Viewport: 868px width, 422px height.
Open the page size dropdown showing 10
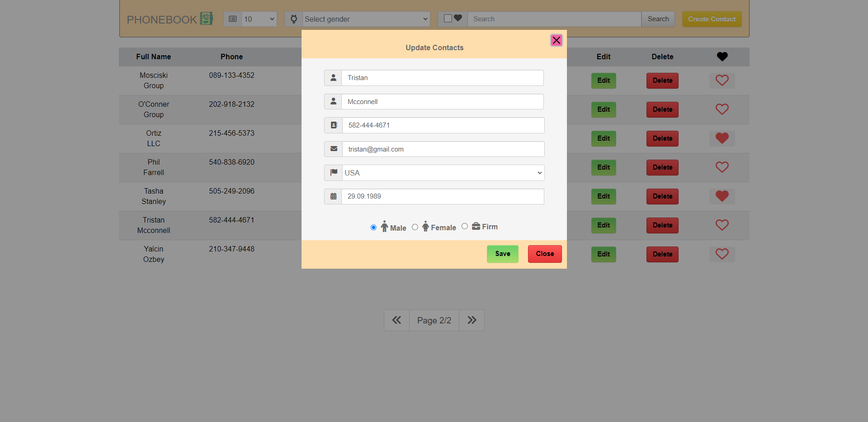[x=259, y=19]
